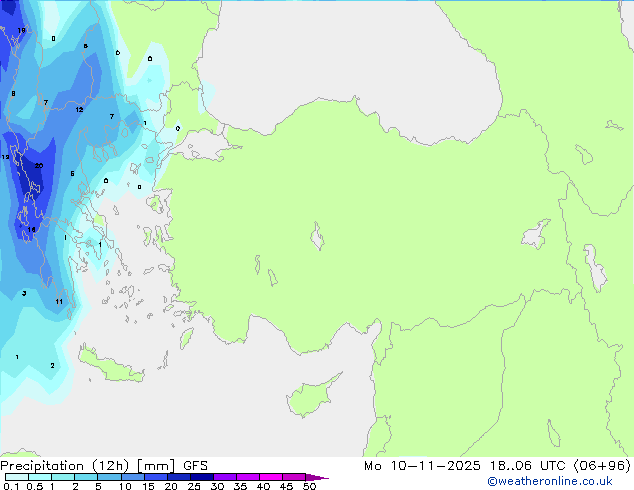Click the map value '20' in dark blue
The width and height of the screenshot is (634, 490).
click(x=39, y=166)
